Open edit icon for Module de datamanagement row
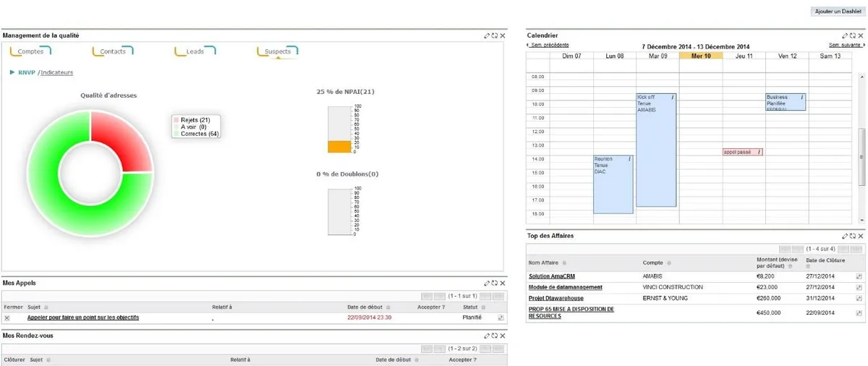Image resolution: width=868 pixels, height=366 pixels. [x=859, y=287]
